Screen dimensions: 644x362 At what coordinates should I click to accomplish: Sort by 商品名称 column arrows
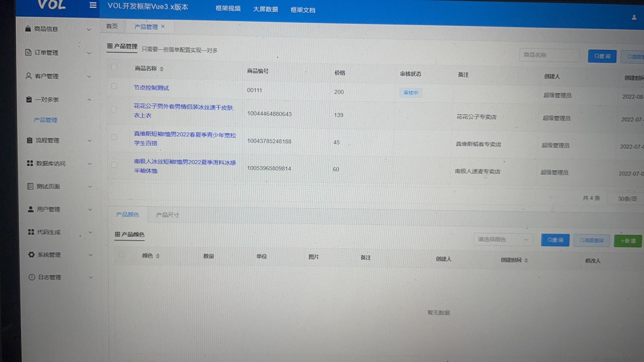coord(162,69)
